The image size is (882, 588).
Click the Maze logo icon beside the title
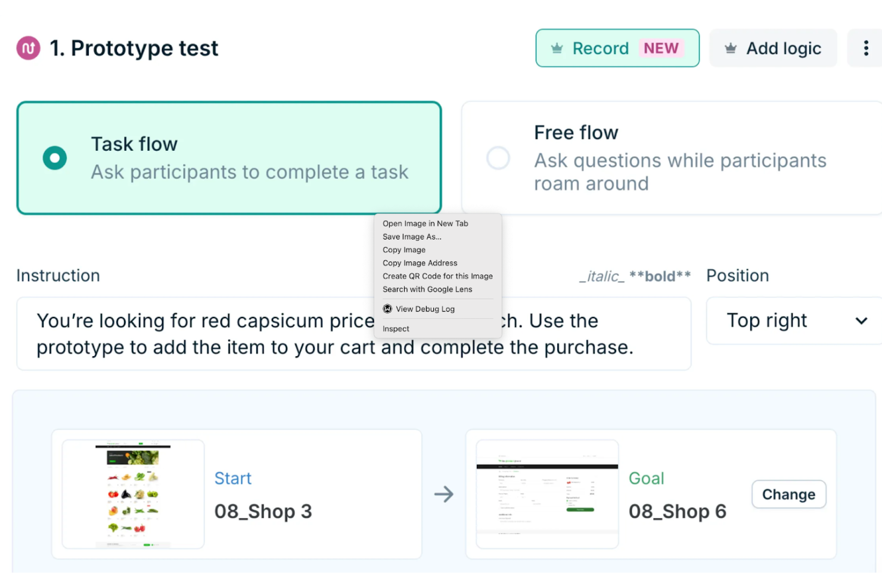[28, 48]
